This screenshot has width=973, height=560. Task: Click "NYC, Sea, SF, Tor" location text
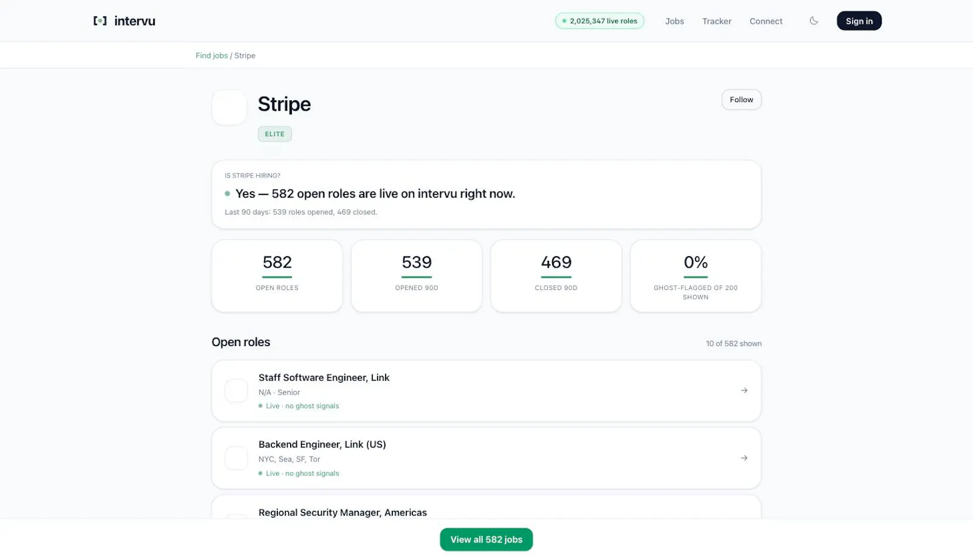(x=289, y=459)
